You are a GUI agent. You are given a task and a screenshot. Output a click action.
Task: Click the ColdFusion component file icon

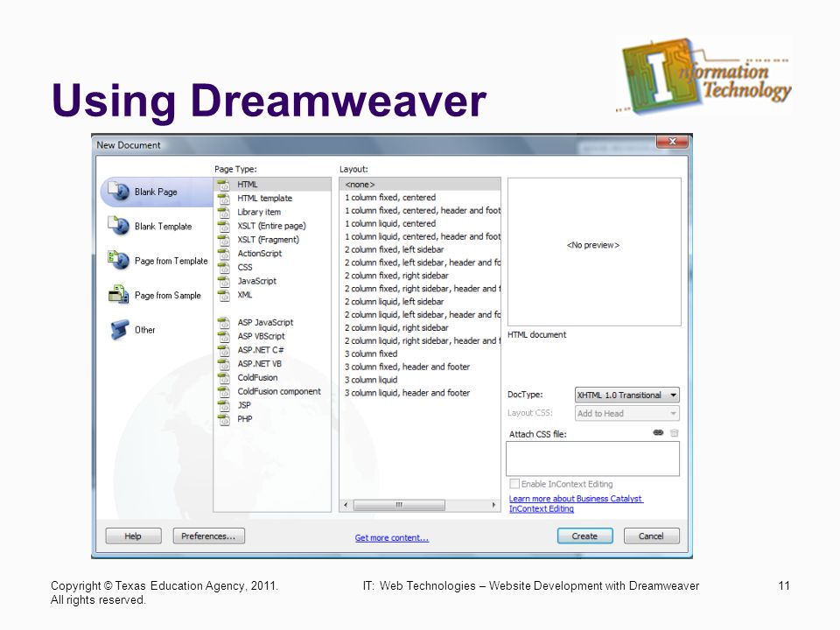coord(224,392)
